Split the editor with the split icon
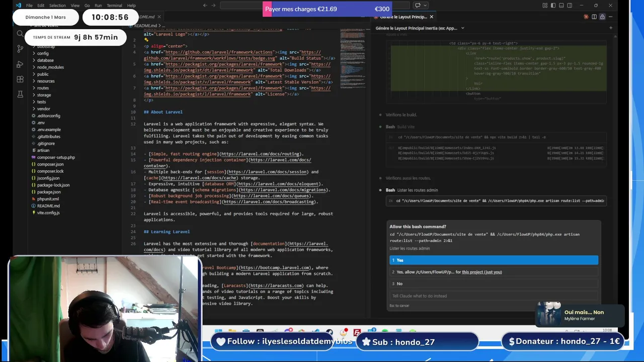644x362 pixels. click(x=594, y=17)
